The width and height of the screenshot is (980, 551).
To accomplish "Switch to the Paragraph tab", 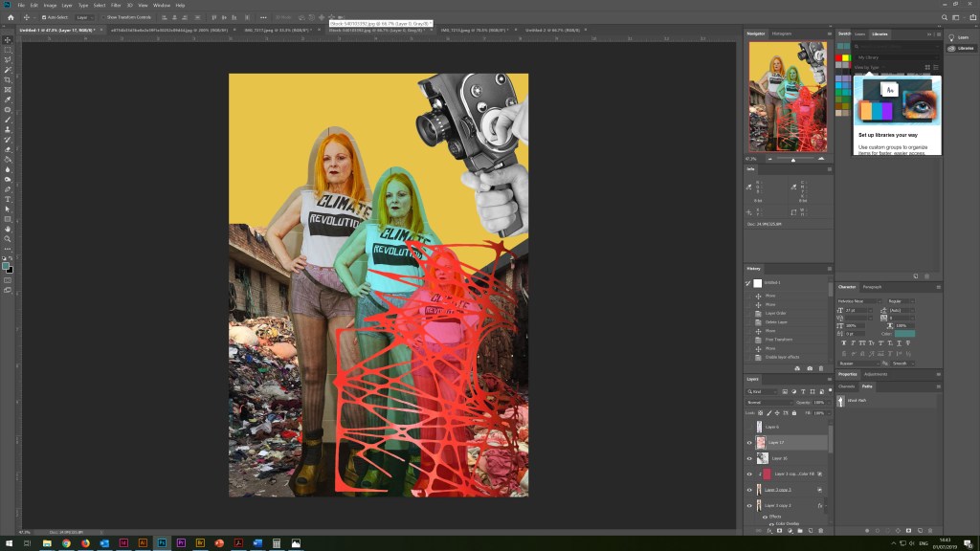I will click(873, 287).
